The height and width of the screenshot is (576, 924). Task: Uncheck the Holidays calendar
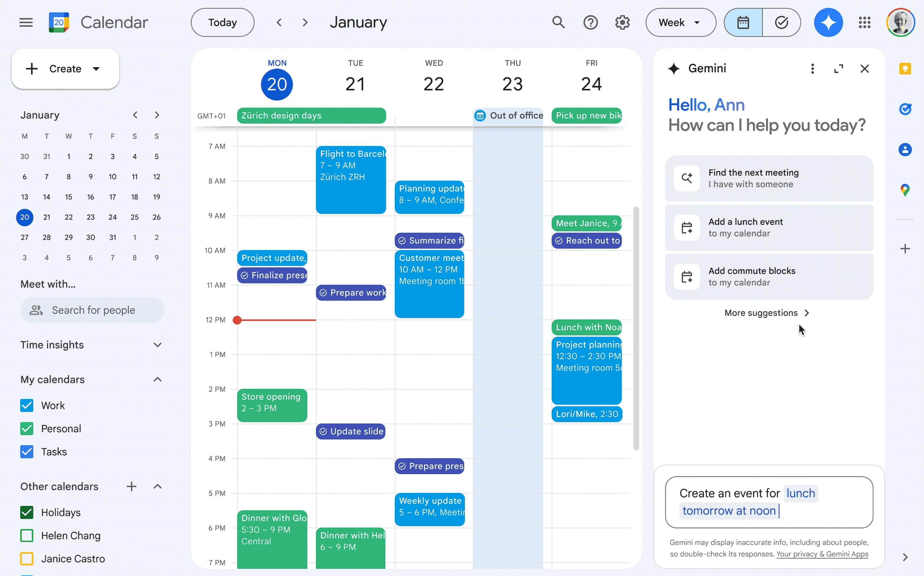[27, 512]
